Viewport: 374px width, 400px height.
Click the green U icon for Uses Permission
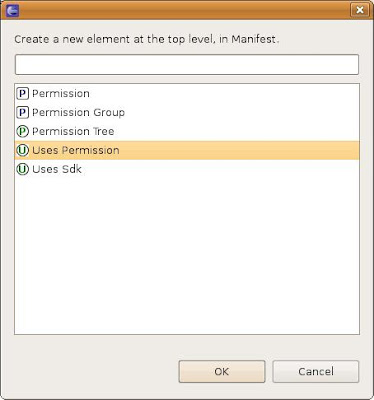click(23, 150)
